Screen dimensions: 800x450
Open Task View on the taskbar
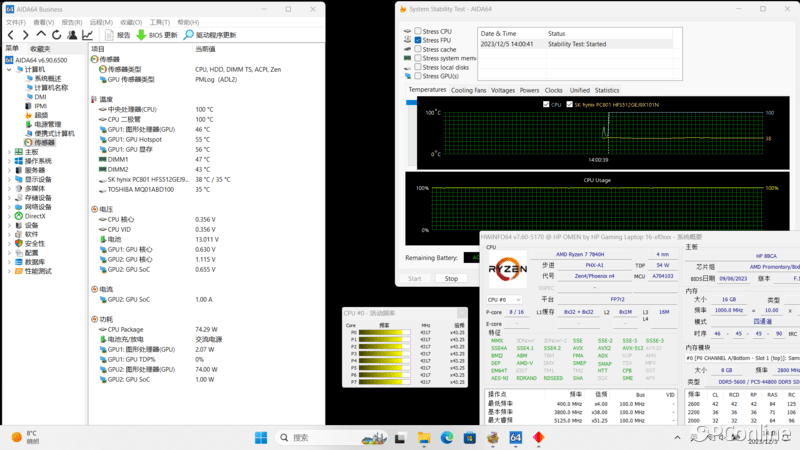399,437
